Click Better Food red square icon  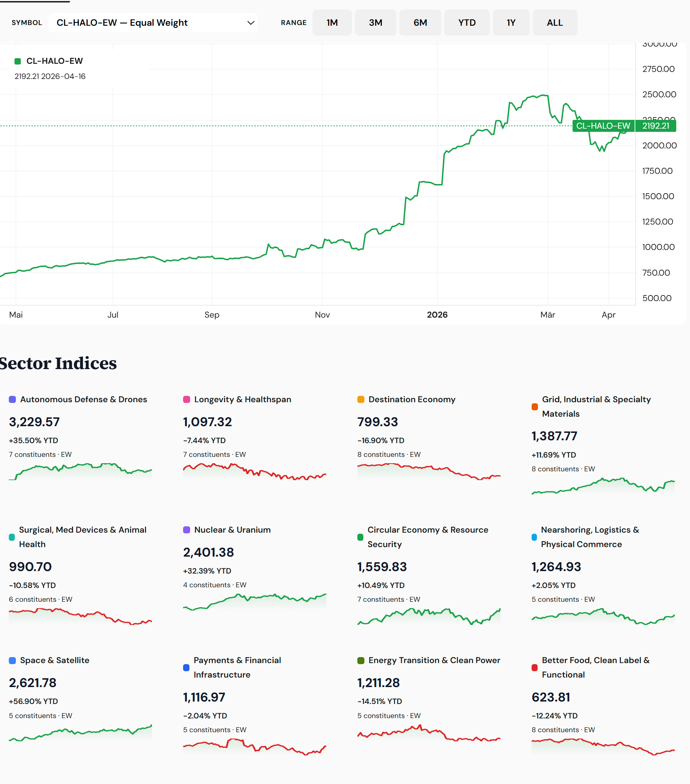point(534,667)
